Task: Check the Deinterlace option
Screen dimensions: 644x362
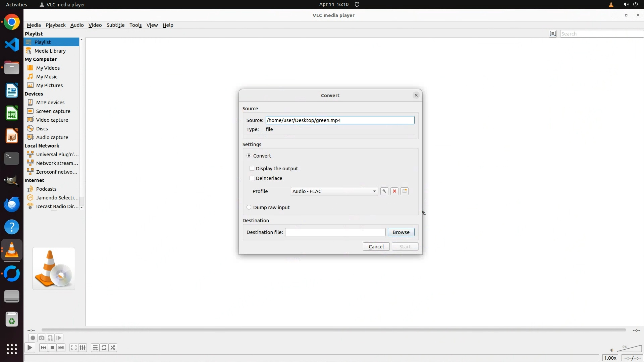Action: 252,178
